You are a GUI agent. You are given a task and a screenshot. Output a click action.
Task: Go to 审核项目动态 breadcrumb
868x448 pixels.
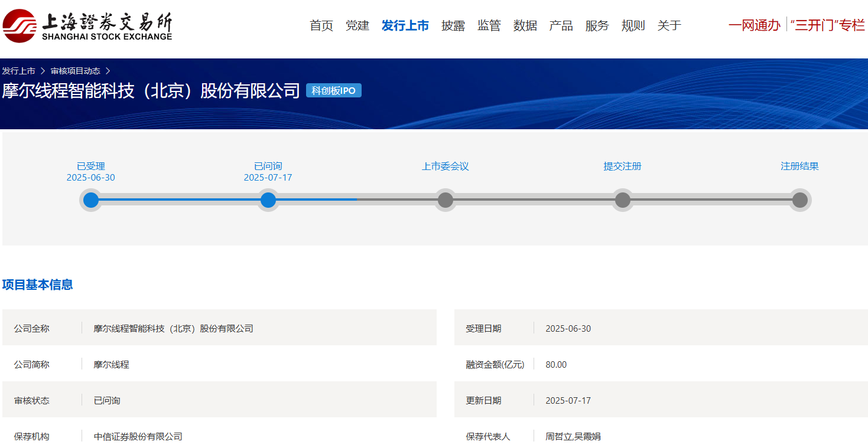click(75, 71)
